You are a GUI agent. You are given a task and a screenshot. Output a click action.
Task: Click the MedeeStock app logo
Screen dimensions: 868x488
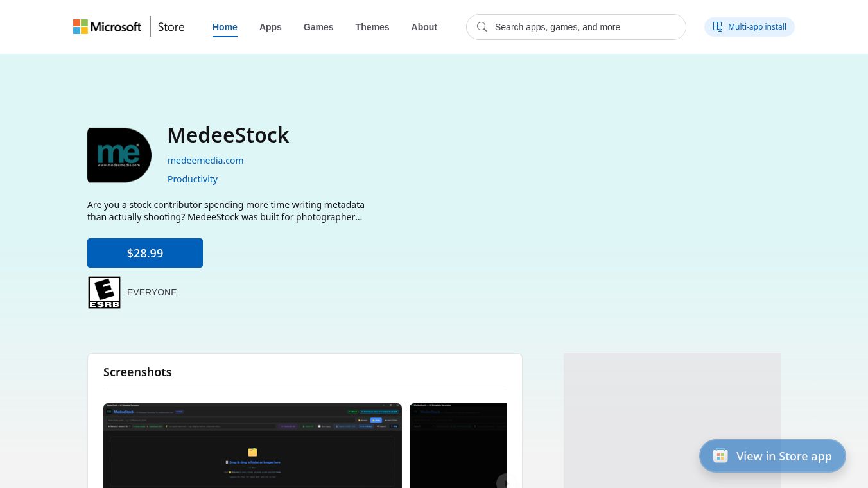point(119,155)
